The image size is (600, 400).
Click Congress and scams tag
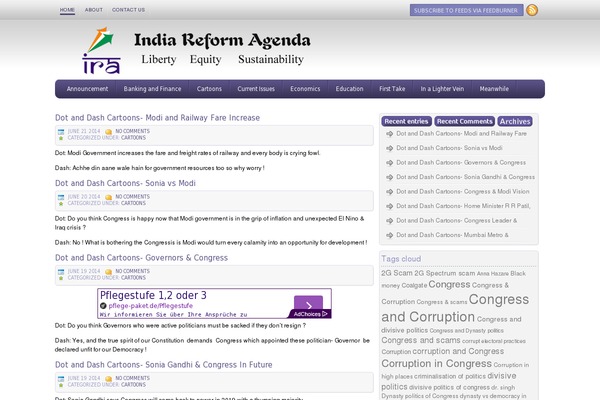click(421, 340)
